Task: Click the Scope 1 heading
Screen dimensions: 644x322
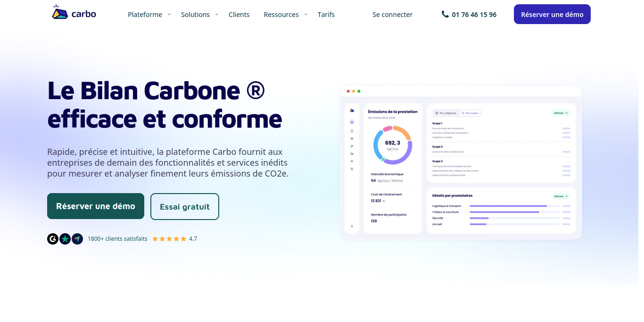Action: point(437,123)
